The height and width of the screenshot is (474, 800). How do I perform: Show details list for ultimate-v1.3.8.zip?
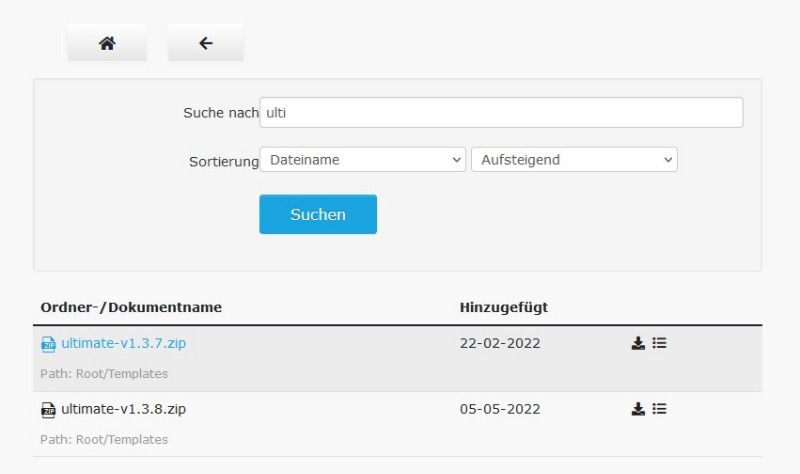click(659, 409)
